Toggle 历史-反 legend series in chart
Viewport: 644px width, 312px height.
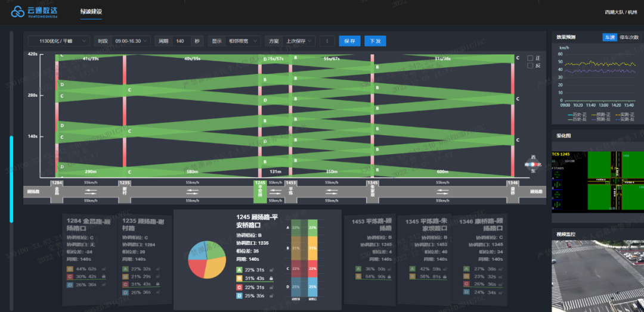[x=576, y=119]
